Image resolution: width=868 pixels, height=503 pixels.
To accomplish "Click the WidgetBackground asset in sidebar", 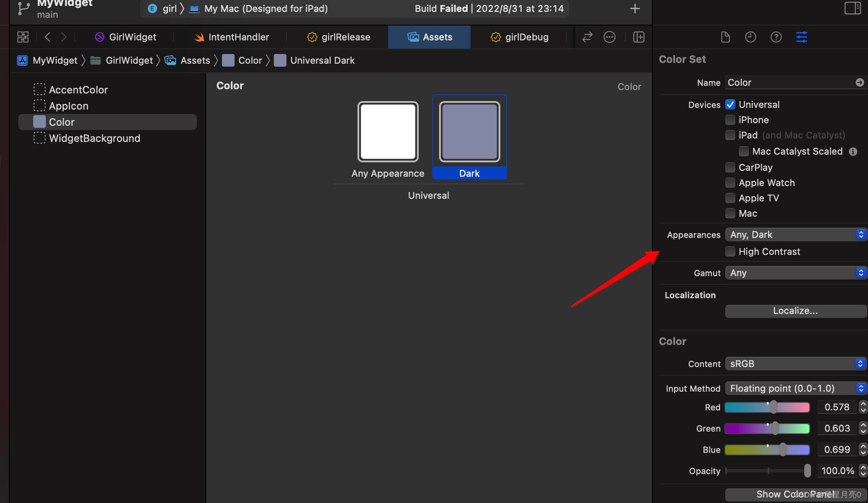I will pos(95,138).
